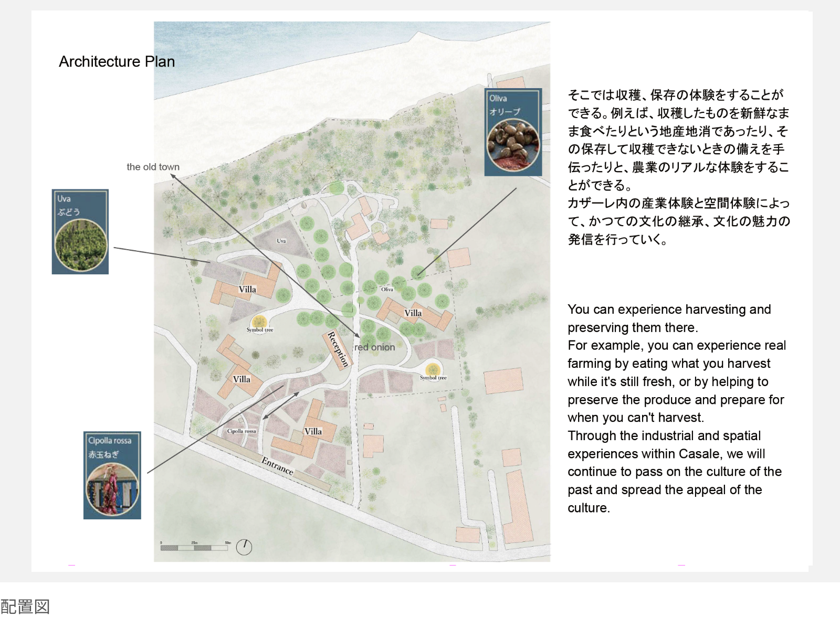Screen dimensions: 840x618
Task: Click the lower-right 'Symbol tree' marker
Action: [433, 370]
